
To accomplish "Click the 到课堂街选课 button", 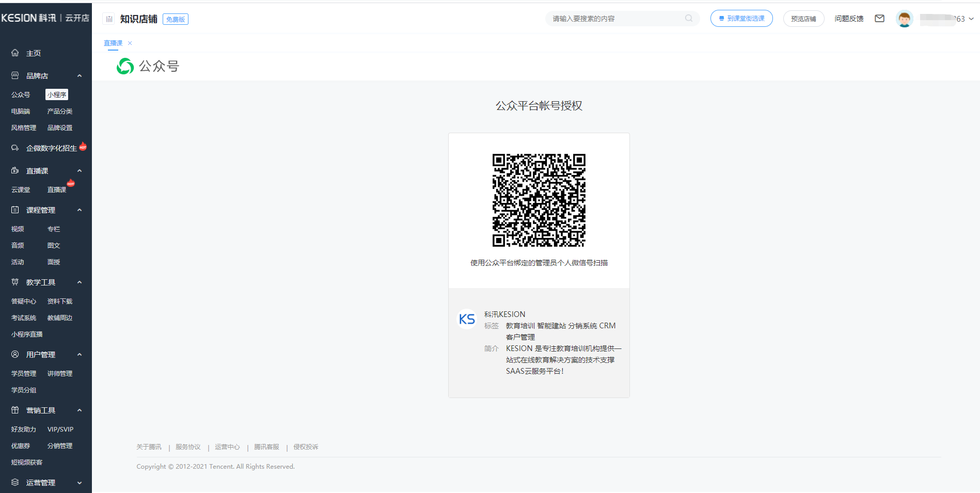I will pos(741,18).
